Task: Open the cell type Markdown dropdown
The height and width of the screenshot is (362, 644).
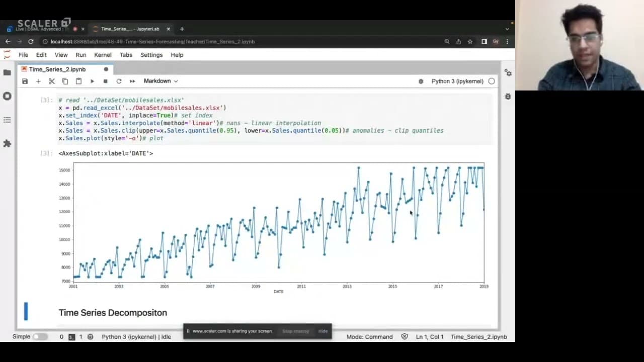Action: pos(160,81)
